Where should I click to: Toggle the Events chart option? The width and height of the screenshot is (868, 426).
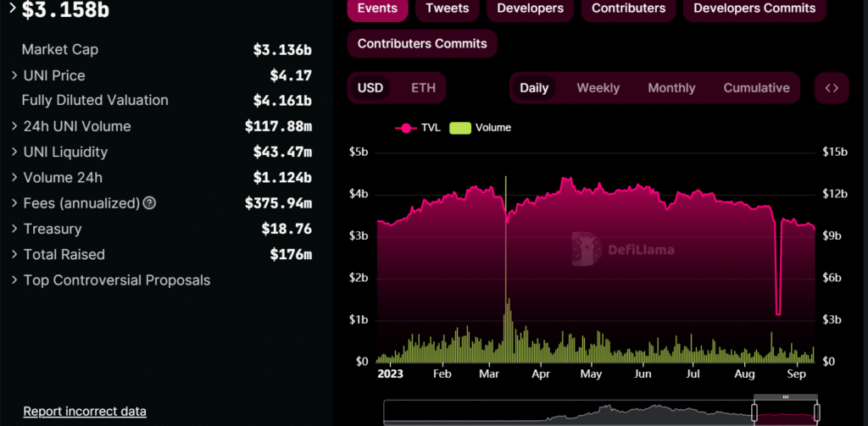[x=377, y=8]
